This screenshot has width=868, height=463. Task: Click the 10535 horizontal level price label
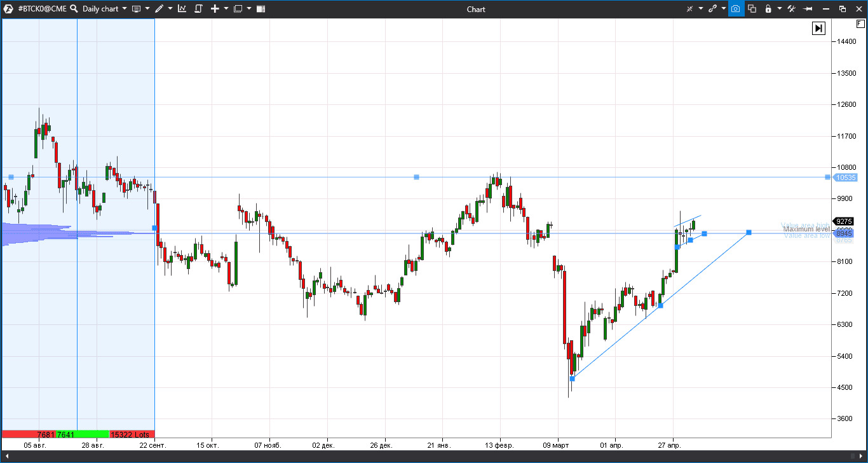843,177
